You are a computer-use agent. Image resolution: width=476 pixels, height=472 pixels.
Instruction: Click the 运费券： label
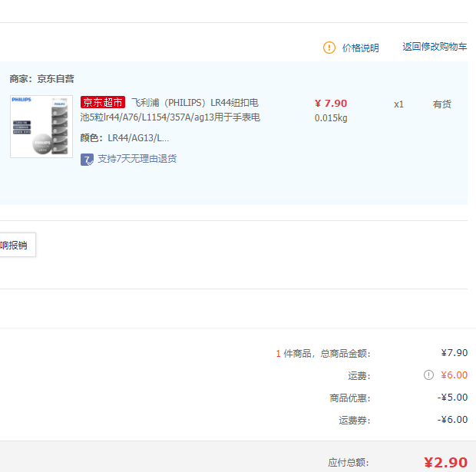tap(355, 421)
